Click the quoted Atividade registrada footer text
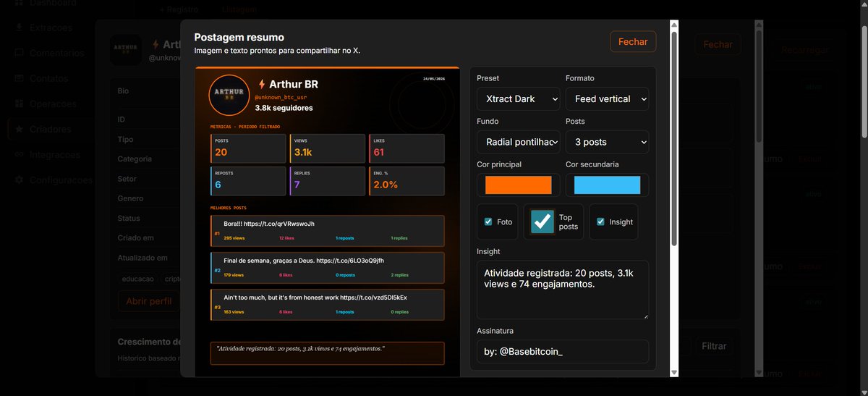Viewport: 868px width, 396px height. pyautogui.click(x=301, y=349)
